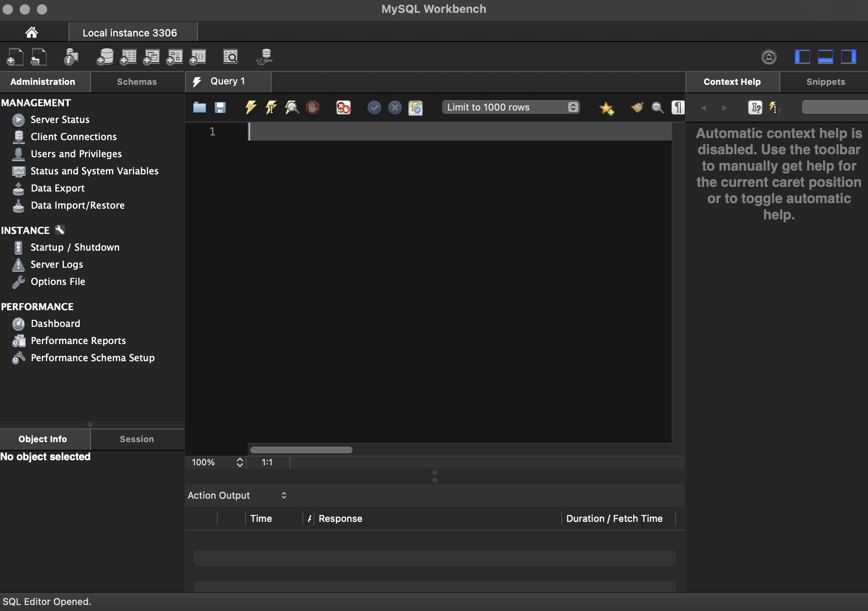
Task: Open Data Import/Restore
Action: coord(78,205)
